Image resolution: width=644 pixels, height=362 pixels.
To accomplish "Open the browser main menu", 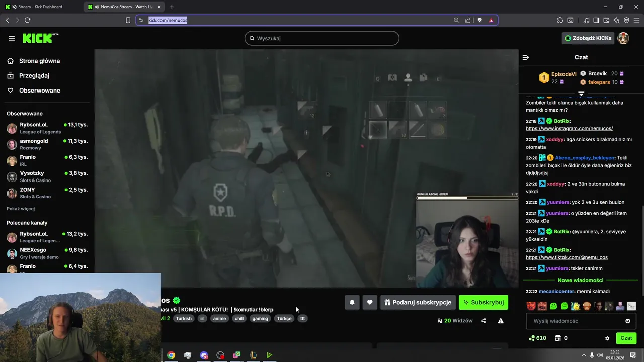I will click(636, 20).
